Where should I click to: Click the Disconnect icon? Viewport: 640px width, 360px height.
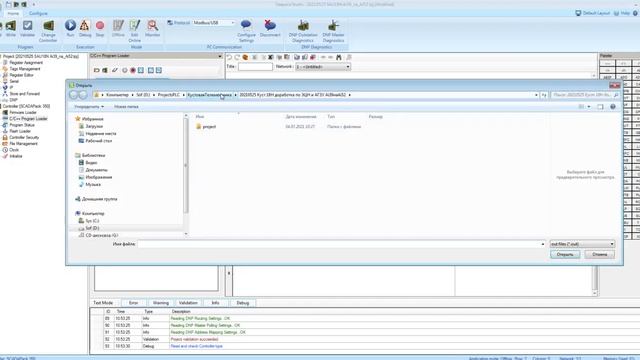click(x=270, y=29)
